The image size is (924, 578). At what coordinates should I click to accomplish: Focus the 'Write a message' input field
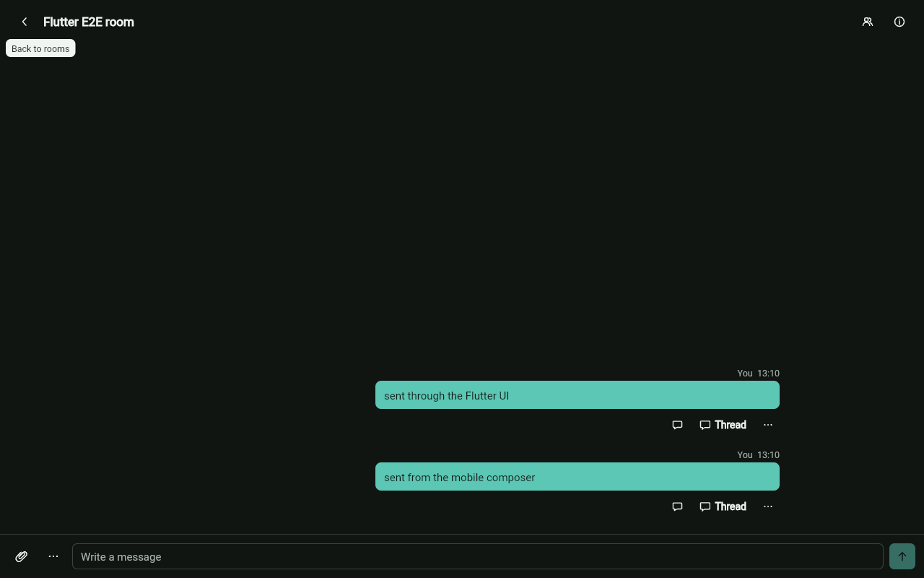(478, 556)
